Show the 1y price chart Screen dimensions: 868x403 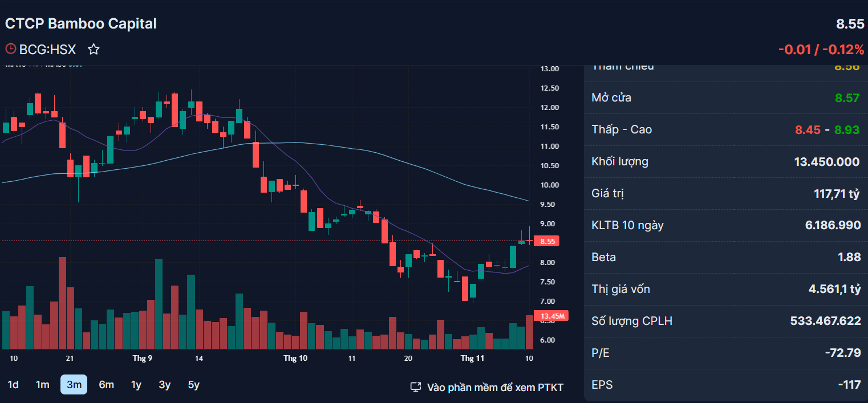tap(136, 385)
